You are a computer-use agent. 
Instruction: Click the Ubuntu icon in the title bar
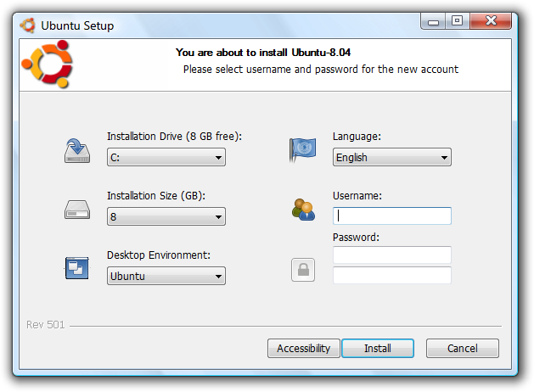29,25
